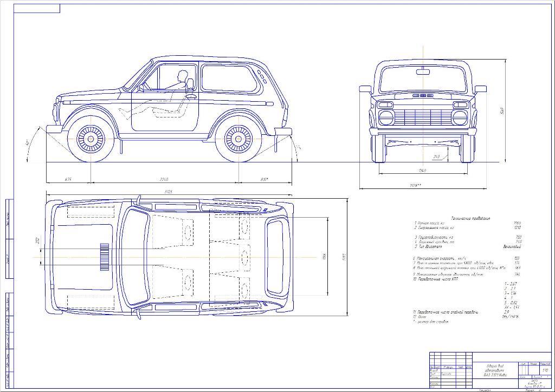Select the radiator grille in front view

coord(423,117)
